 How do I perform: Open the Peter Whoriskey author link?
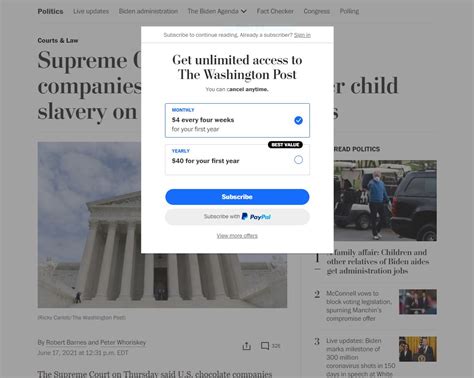coord(123,342)
